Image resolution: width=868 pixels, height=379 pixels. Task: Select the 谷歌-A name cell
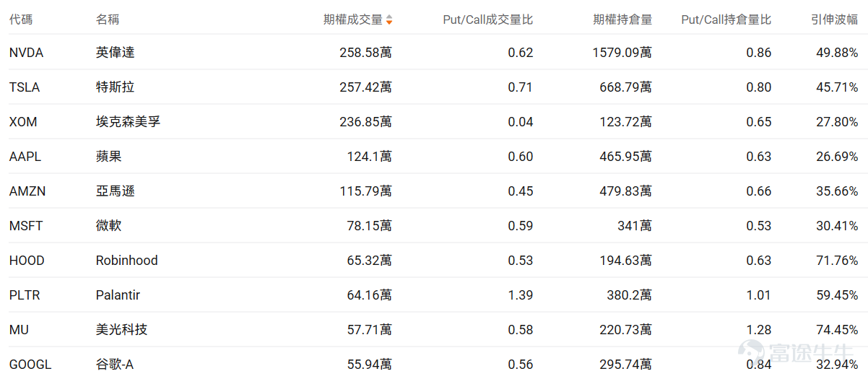point(115,365)
